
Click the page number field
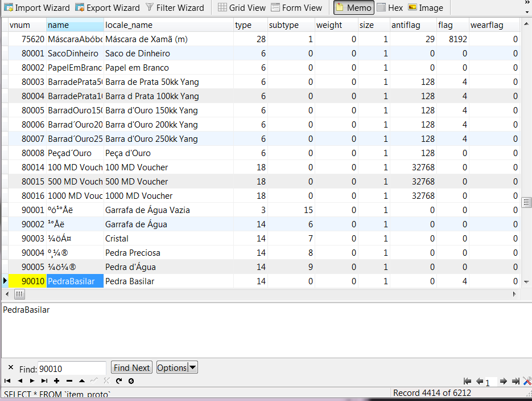[490, 383]
